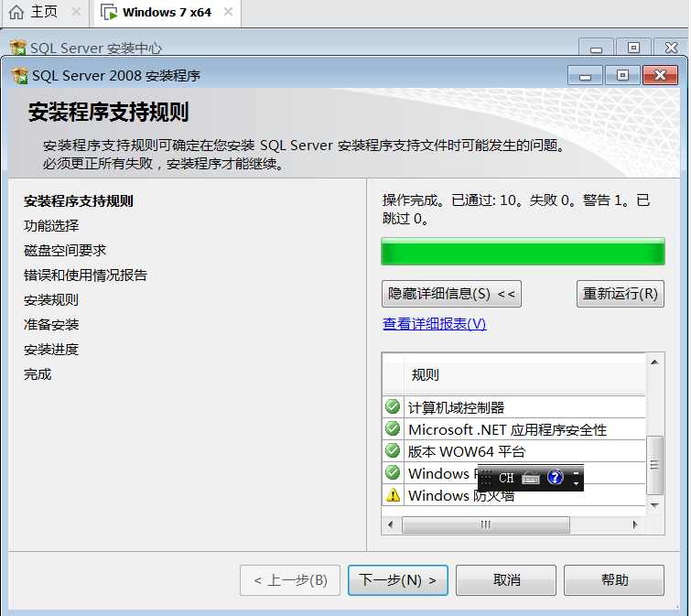Click the 上一步(B) button

tap(290, 580)
